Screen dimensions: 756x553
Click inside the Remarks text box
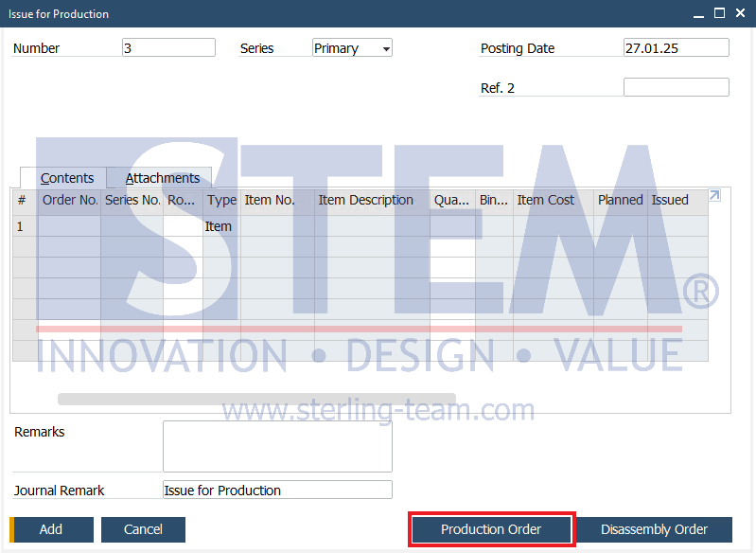coord(277,446)
